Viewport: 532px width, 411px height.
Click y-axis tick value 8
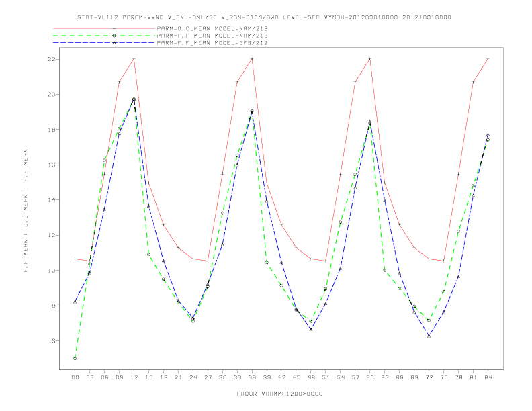point(54,306)
